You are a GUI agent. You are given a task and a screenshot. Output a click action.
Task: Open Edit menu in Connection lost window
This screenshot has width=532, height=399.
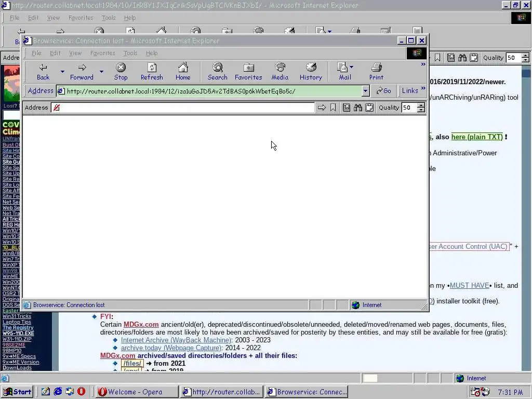pyautogui.click(x=55, y=53)
